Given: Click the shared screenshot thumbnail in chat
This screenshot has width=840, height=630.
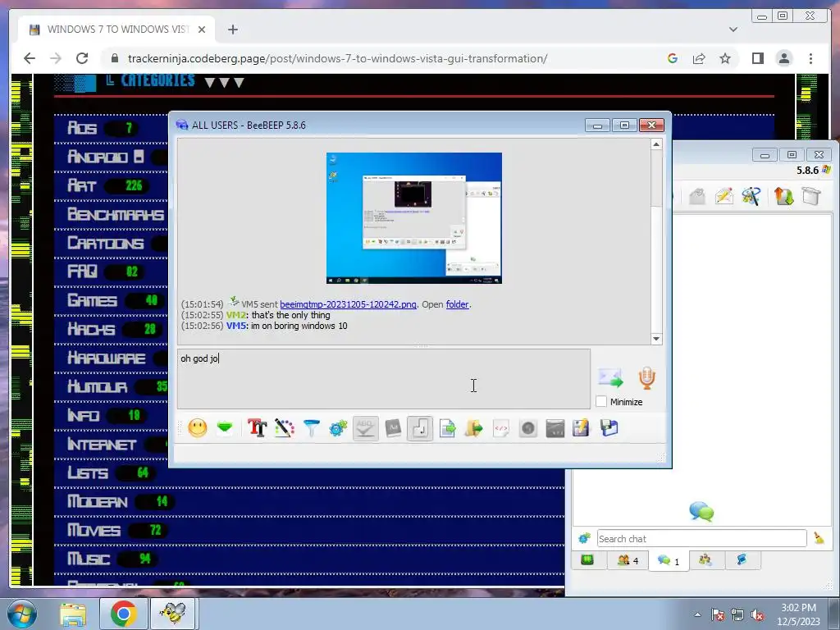Looking at the screenshot, I should coord(414,218).
